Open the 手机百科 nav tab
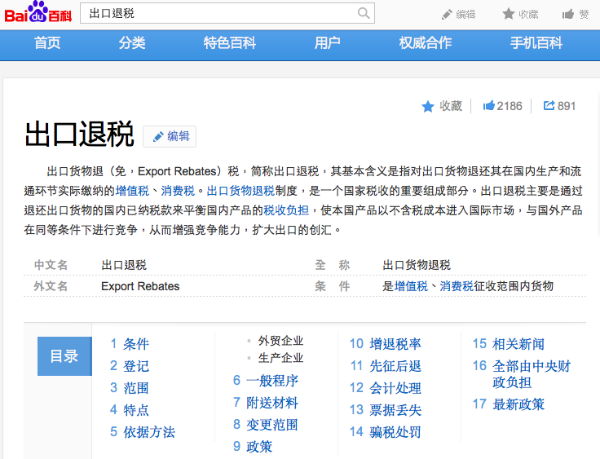 536,43
